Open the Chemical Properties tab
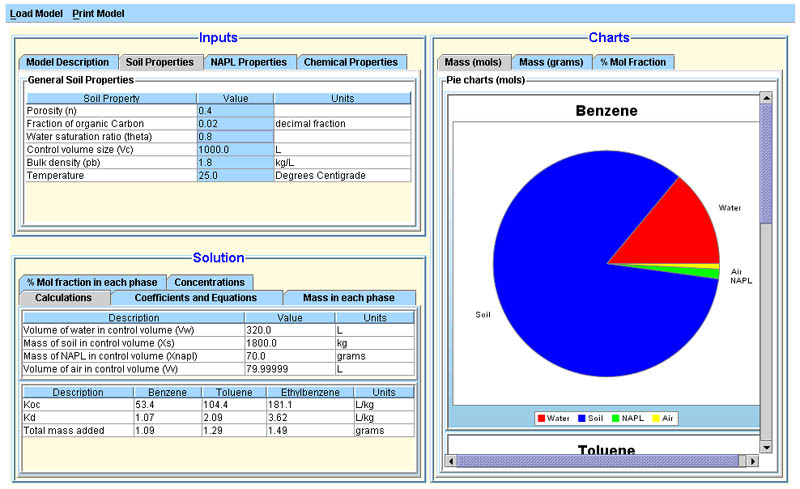 (351, 62)
